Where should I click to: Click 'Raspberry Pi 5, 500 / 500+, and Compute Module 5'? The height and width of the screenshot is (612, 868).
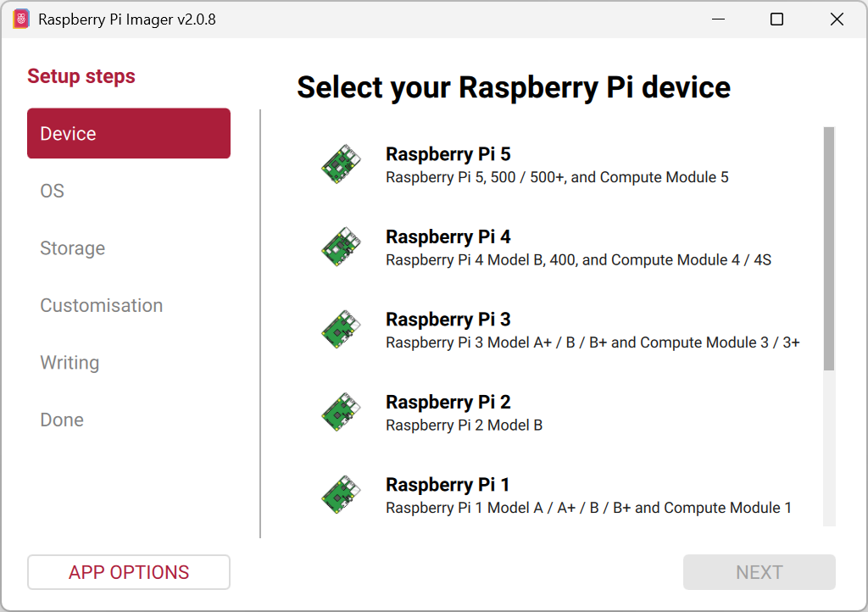click(557, 177)
